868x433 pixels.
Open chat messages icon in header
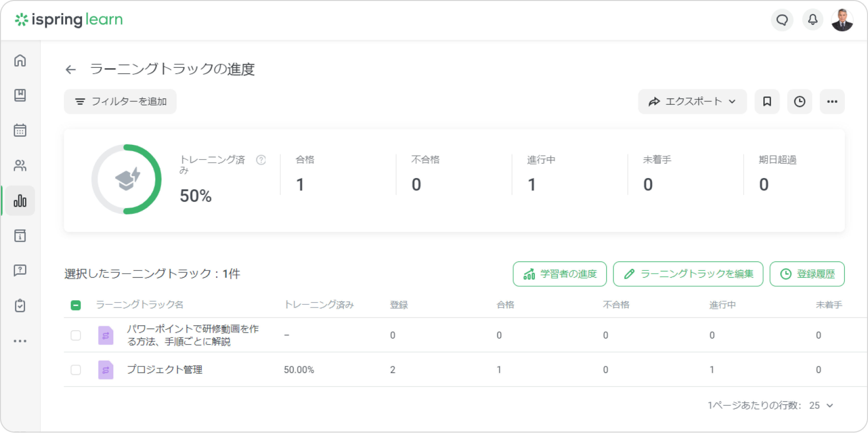[x=782, y=20]
